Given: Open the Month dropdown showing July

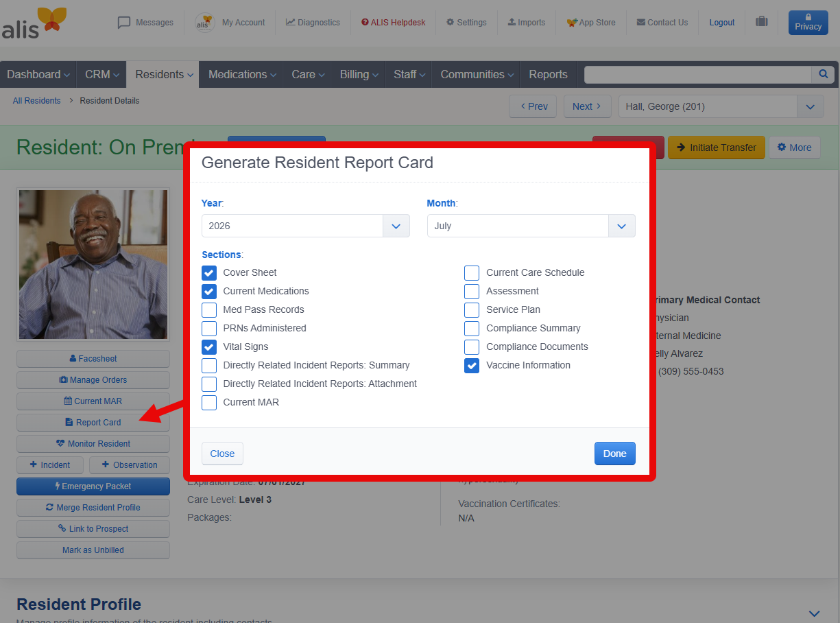Looking at the screenshot, I should click(x=531, y=226).
